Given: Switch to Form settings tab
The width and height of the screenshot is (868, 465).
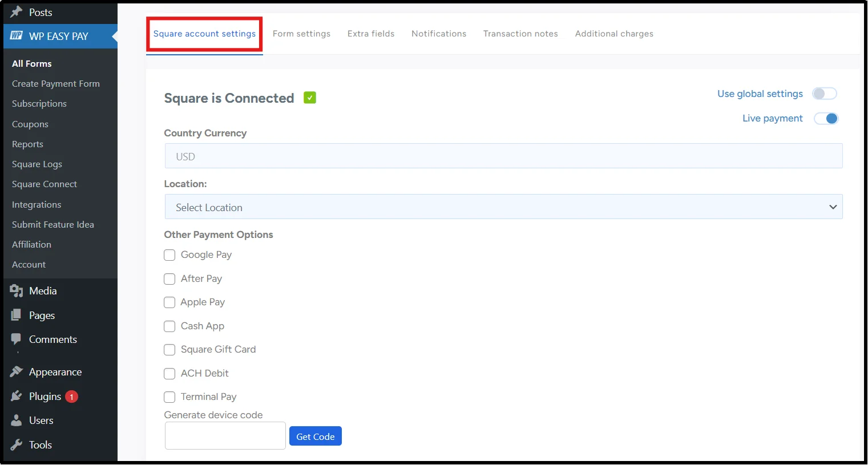Looking at the screenshot, I should pos(301,34).
